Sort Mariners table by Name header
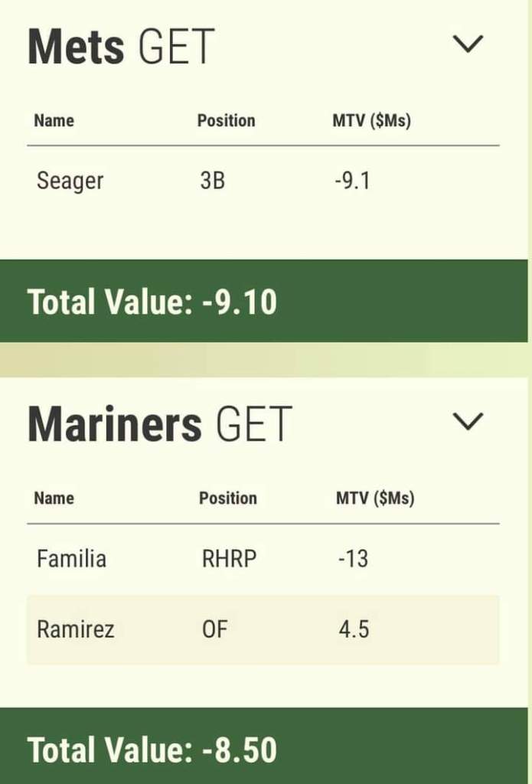The width and height of the screenshot is (532, 784). (54, 498)
